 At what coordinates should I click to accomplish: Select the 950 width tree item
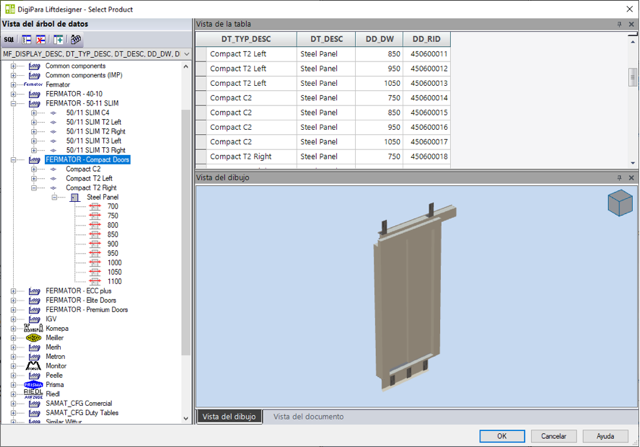pyautogui.click(x=113, y=254)
